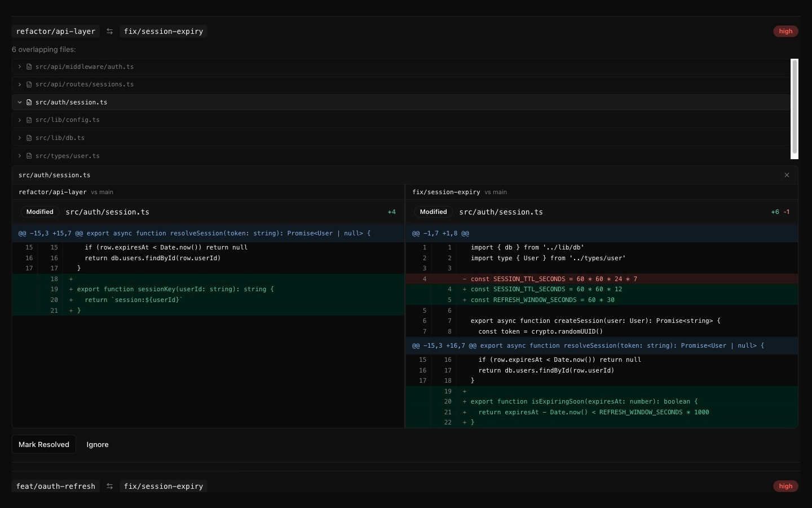Click the overlapping files list scrollbar
The image size is (812, 508).
[x=795, y=106]
